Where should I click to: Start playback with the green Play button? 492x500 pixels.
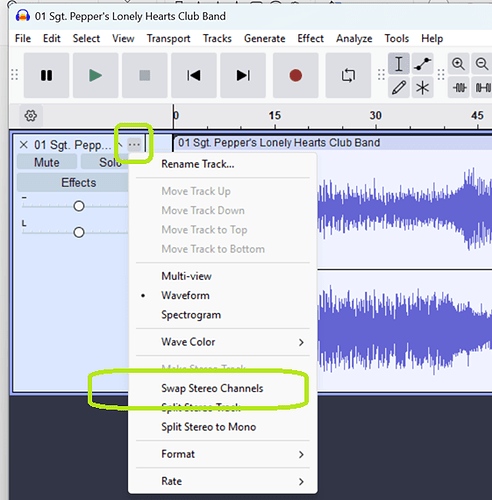pos(95,75)
